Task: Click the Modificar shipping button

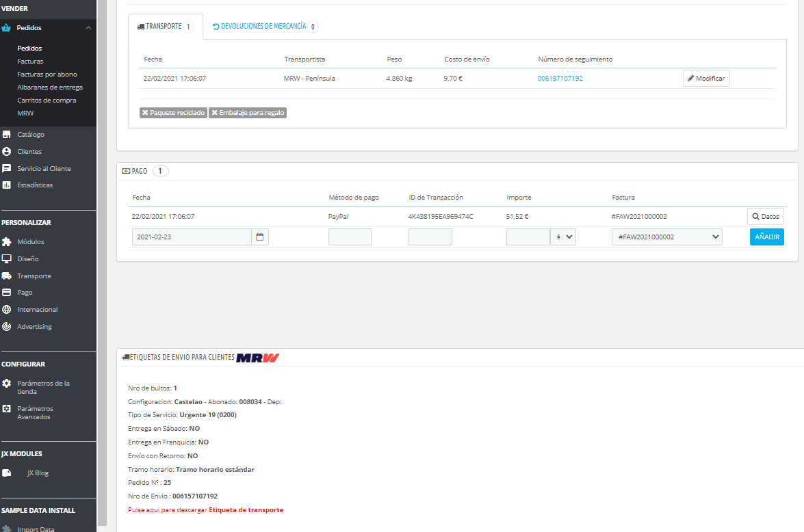Action: coord(706,79)
